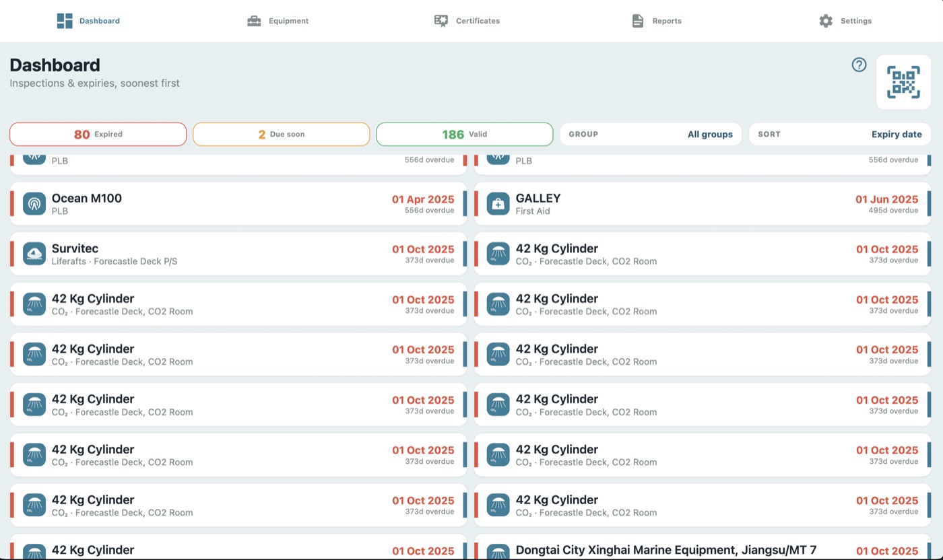Image resolution: width=943 pixels, height=560 pixels.
Task: Click the subtitle Inspections & expiries, soonest first
Action: pyautogui.click(x=94, y=83)
